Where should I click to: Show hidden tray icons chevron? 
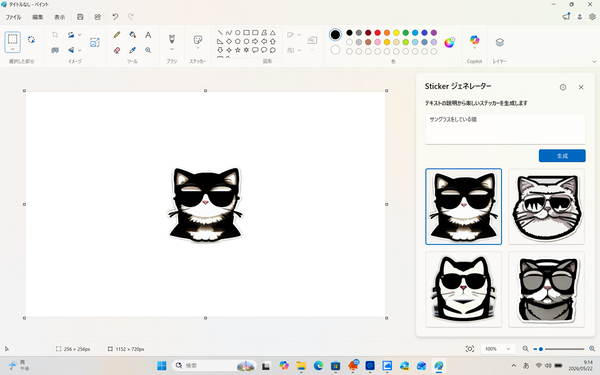514,365
